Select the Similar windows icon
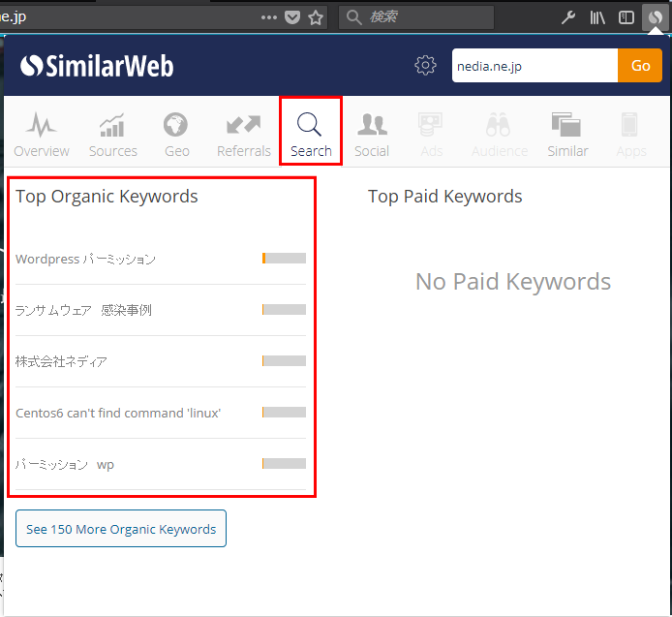The image size is (672, 617). click(x=565, y=125)
